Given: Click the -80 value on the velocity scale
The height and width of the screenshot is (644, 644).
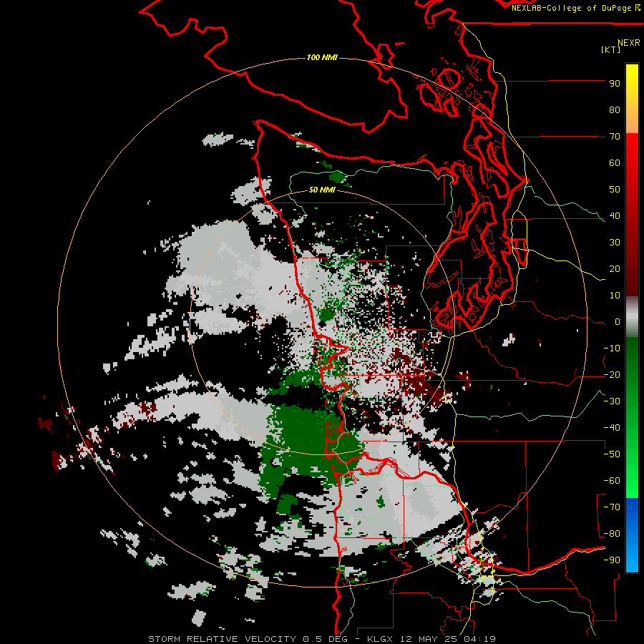Looking at the screenshot, I should pos(612,534).
